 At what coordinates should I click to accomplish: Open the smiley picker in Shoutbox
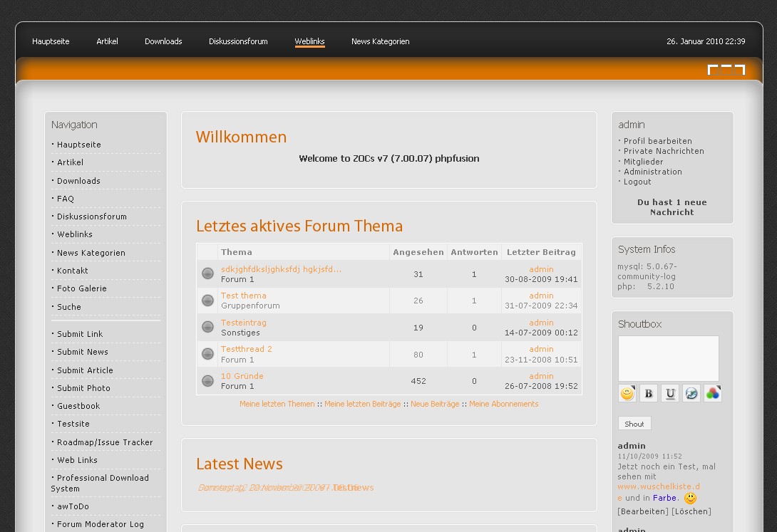(627, 393)
